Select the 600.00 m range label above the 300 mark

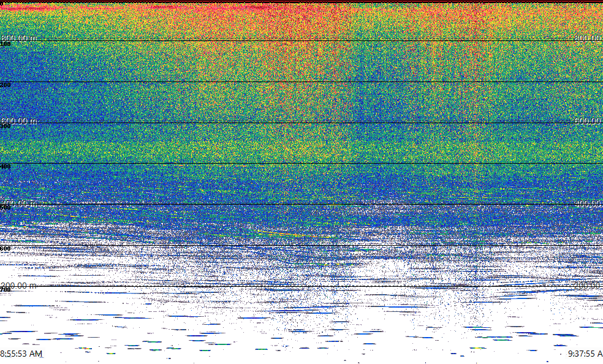pos(19,121)
